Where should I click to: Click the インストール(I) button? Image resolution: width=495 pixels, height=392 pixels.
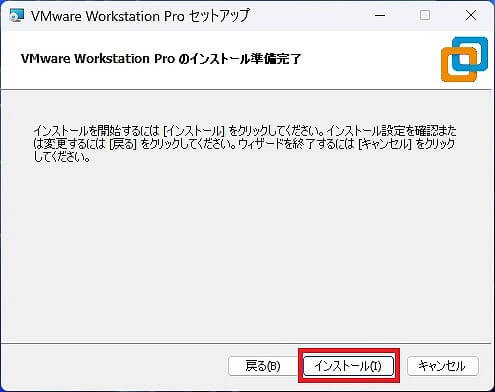[349, 366]
